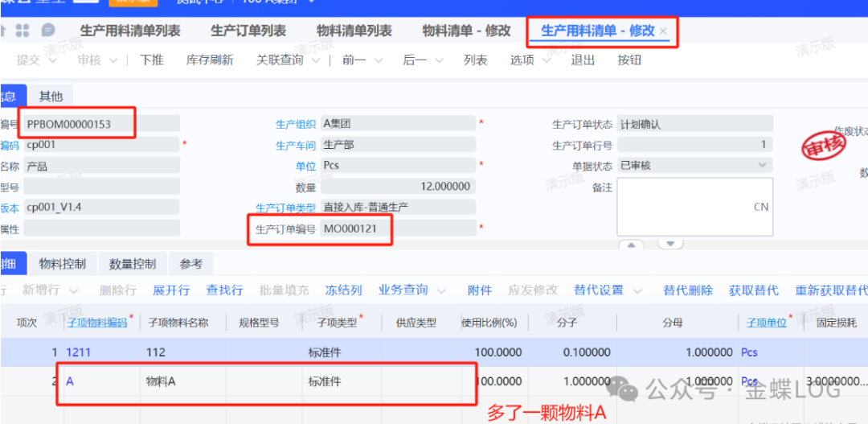Click the 库存刷新 toolbar button
Image resolution: width=868 pixels, height=424 pixels.
[210, 60]
